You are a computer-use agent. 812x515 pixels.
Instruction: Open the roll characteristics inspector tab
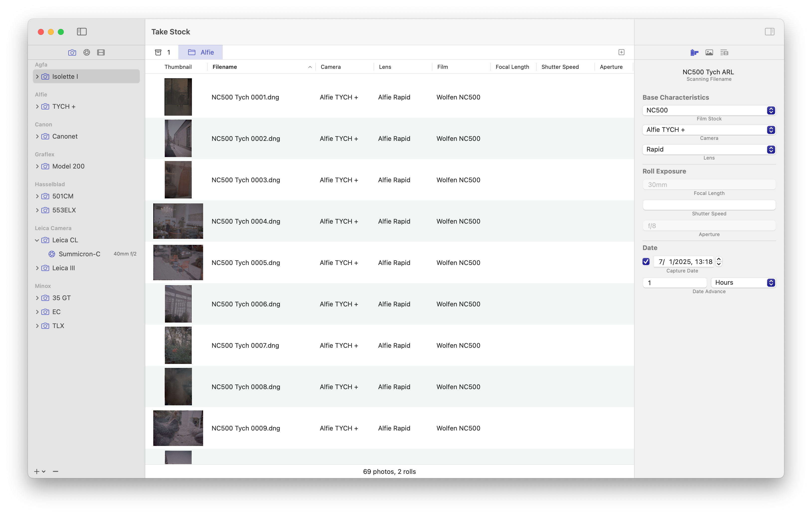pos(694,52)
